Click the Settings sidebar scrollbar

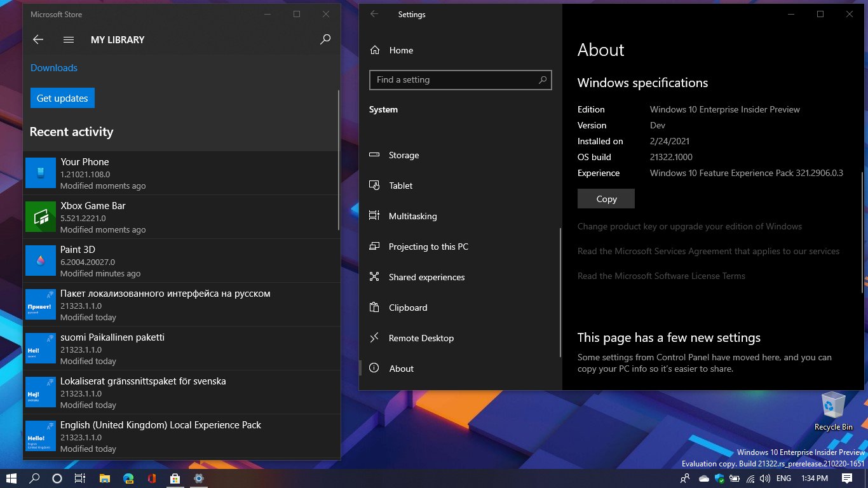(560, 292)
